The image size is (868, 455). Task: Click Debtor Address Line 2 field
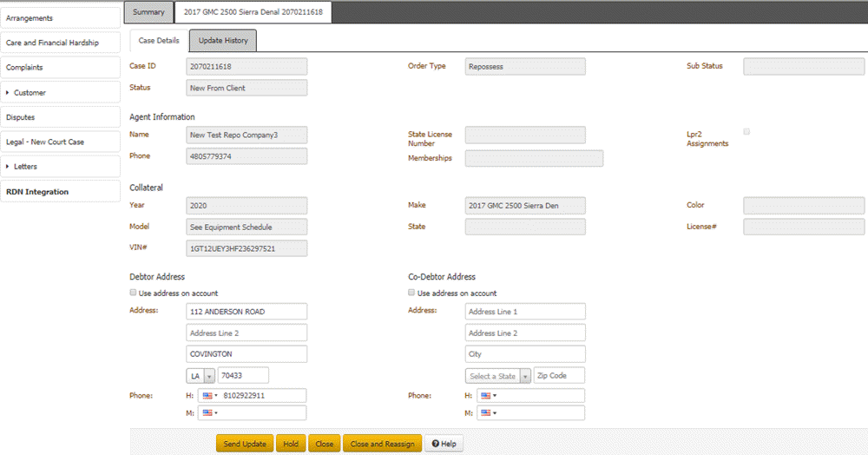coord(247,333)
